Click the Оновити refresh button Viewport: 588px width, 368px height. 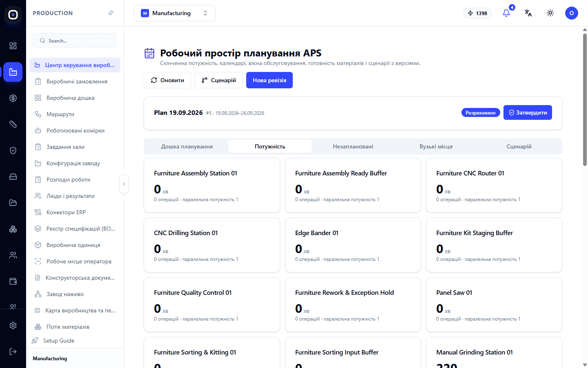click(x=167, y=80)
